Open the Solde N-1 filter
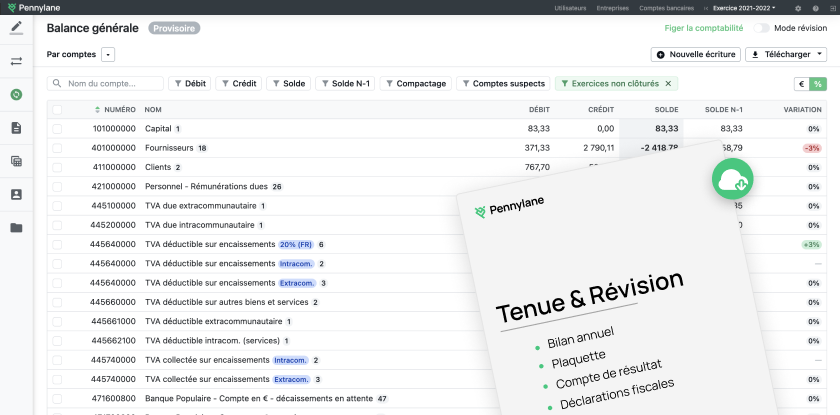Viewport: 840px width, 415px height. point(345,84)
